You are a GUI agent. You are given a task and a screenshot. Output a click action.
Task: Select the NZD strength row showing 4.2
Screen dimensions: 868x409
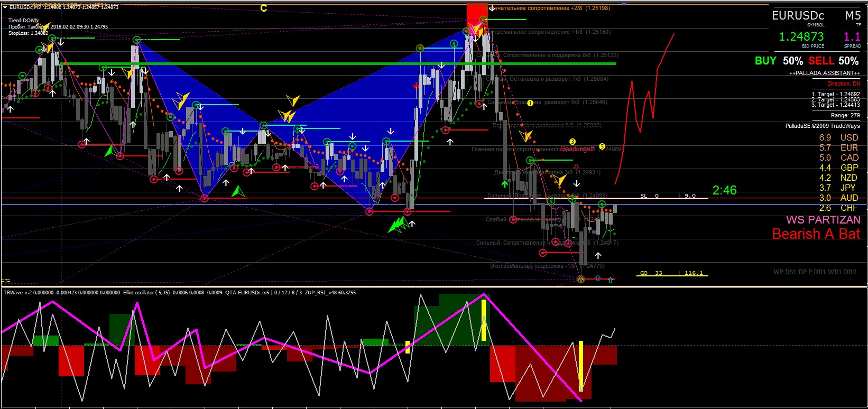[x=838, y=178]
